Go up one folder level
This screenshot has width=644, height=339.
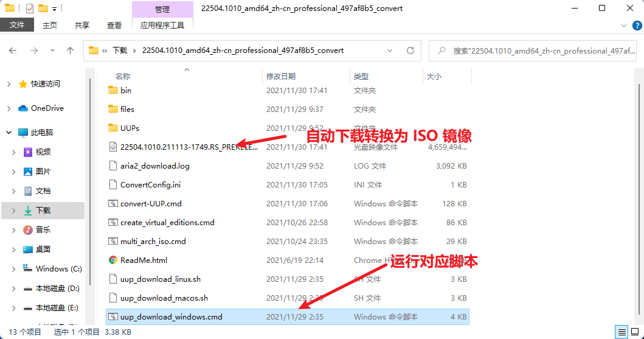click(70, 51)
